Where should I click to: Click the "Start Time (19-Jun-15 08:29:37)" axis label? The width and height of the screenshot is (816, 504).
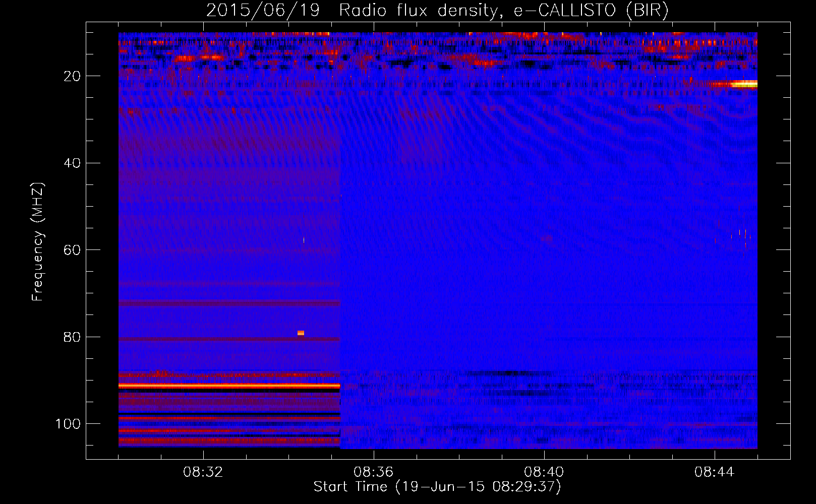coord(437,487)
